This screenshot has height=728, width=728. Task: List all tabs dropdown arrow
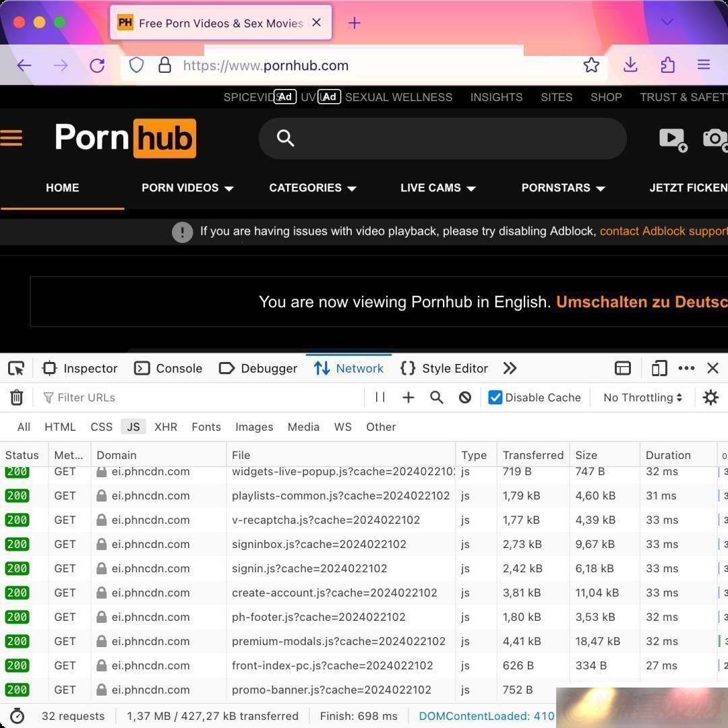667,22
